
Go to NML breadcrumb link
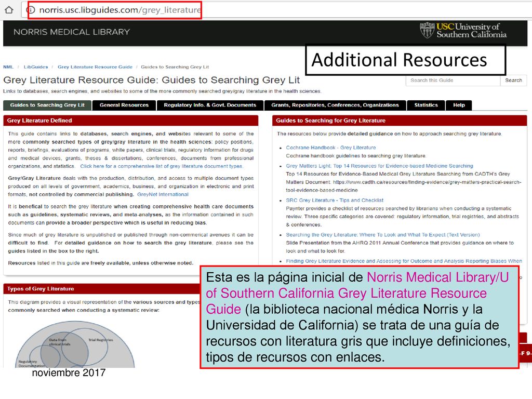[8, 67]
